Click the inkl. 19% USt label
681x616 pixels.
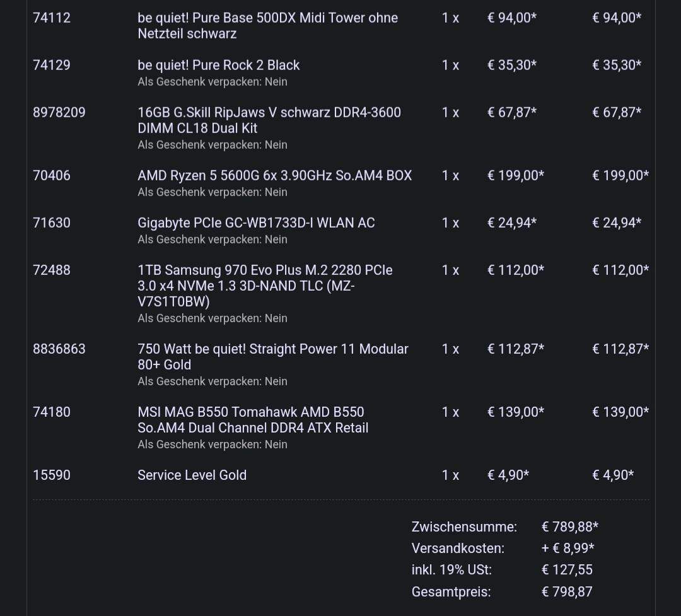(451, 569)
